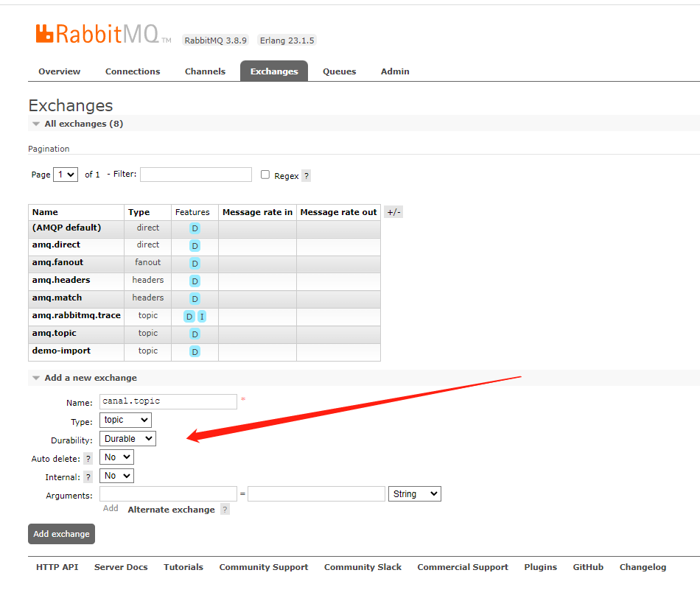Sort by the Name column header
Image resolution: width=700 pixels, height=612 pixels.
tap(45, 212)
